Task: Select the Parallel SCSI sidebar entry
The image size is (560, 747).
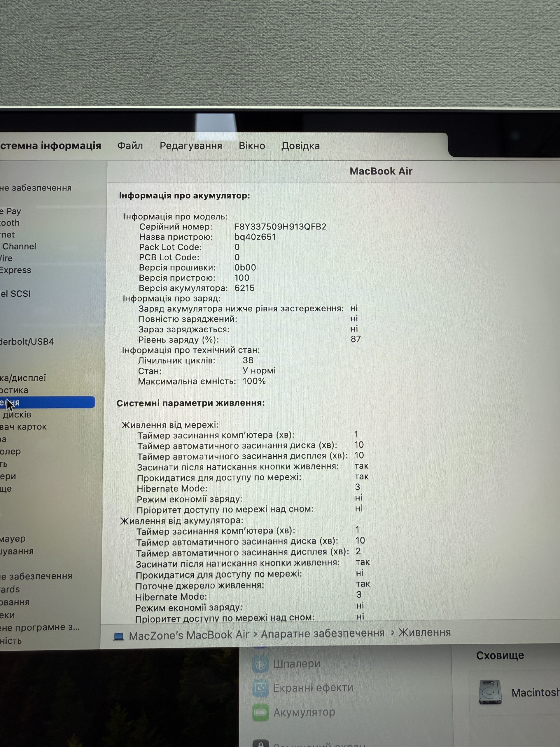Action: 15,294
